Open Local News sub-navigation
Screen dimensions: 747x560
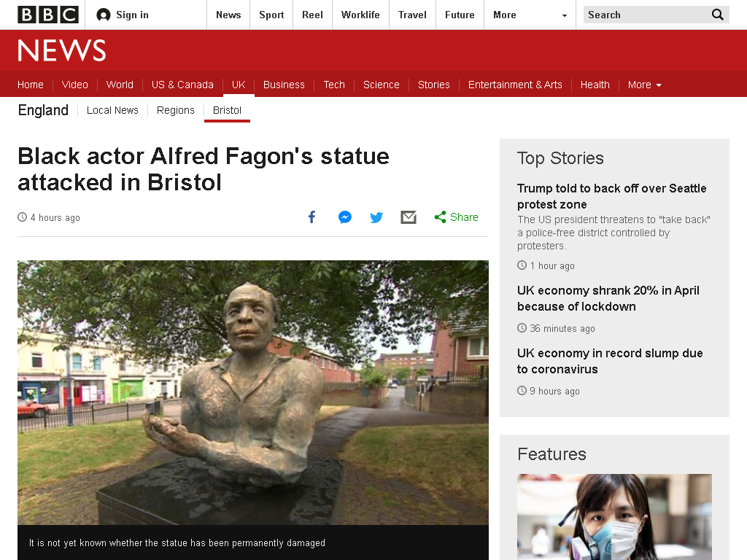[x=112, y=110]
